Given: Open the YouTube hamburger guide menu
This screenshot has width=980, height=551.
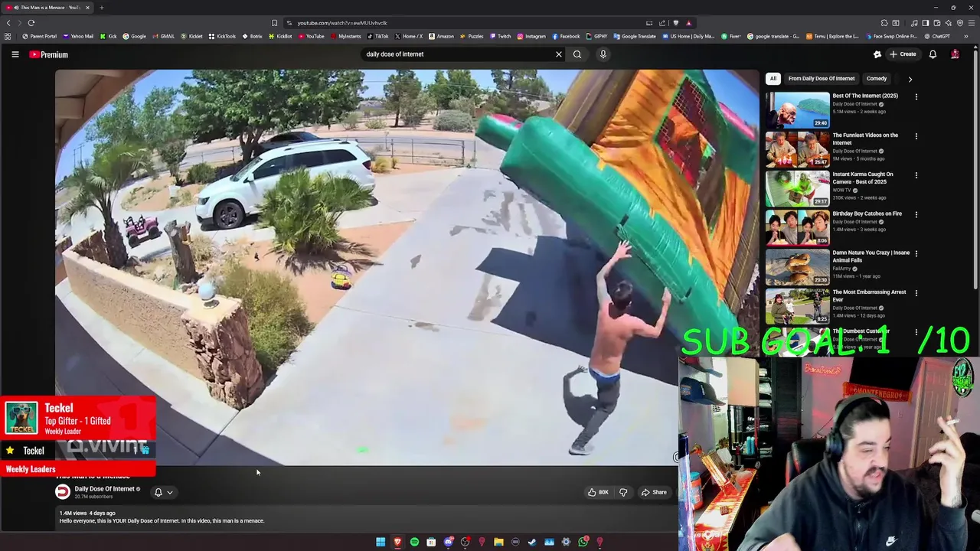Looking at the screenshot, I should (x=15, y=54).
